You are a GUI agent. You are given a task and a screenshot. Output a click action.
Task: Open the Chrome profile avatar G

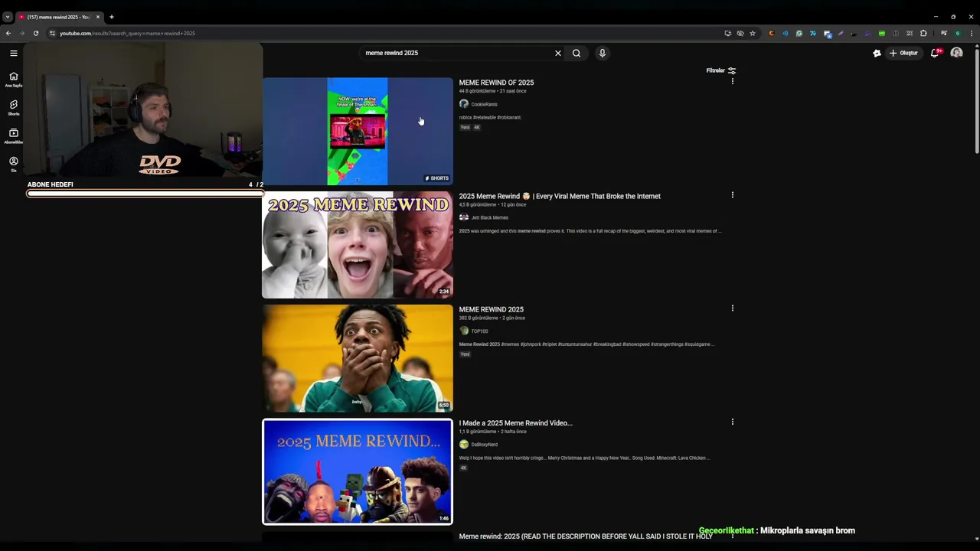pos(958,33)
